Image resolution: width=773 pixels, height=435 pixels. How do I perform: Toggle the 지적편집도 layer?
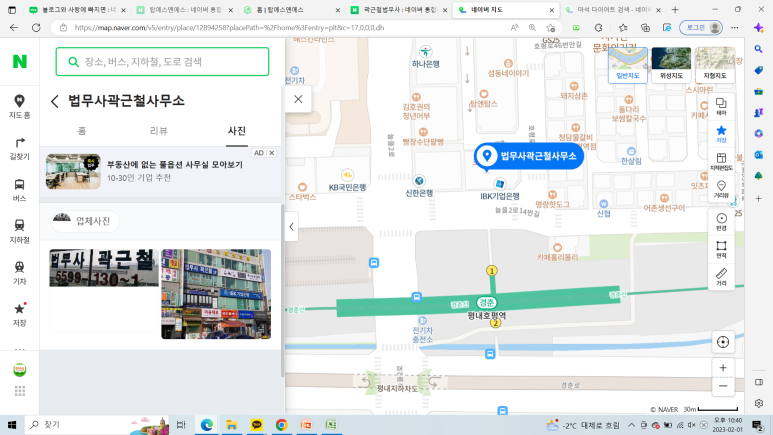(x=721, y=161)
